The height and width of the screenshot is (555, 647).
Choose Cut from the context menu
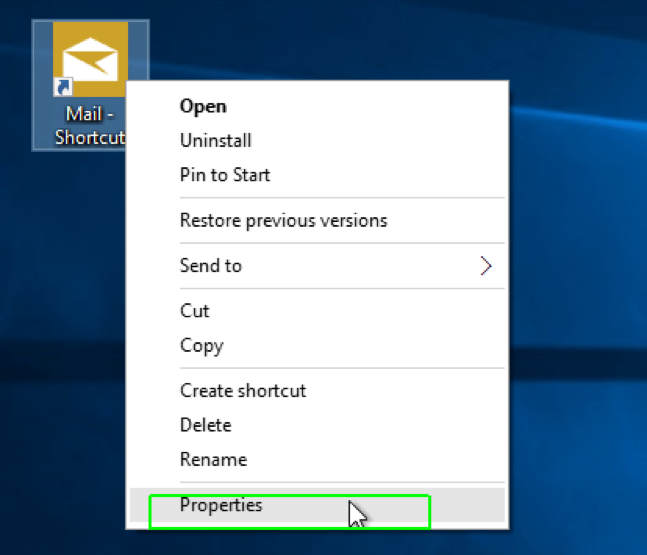click(194, 311)
